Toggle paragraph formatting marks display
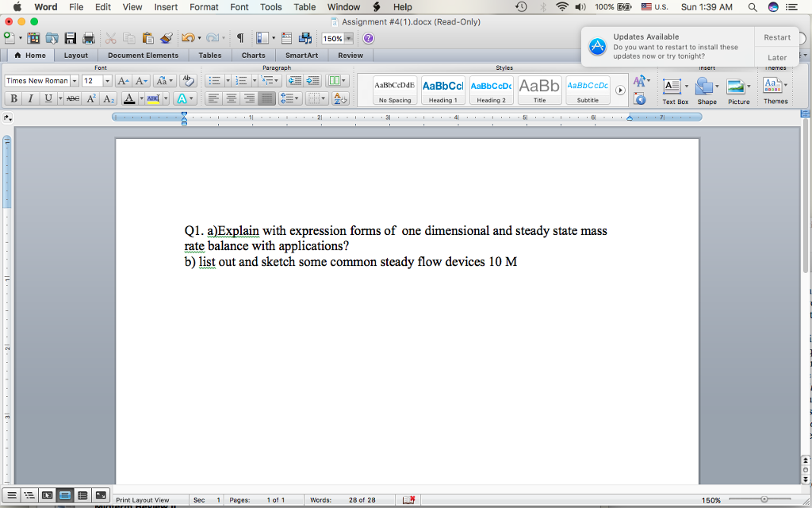The image size is (812, 508). 239,37
